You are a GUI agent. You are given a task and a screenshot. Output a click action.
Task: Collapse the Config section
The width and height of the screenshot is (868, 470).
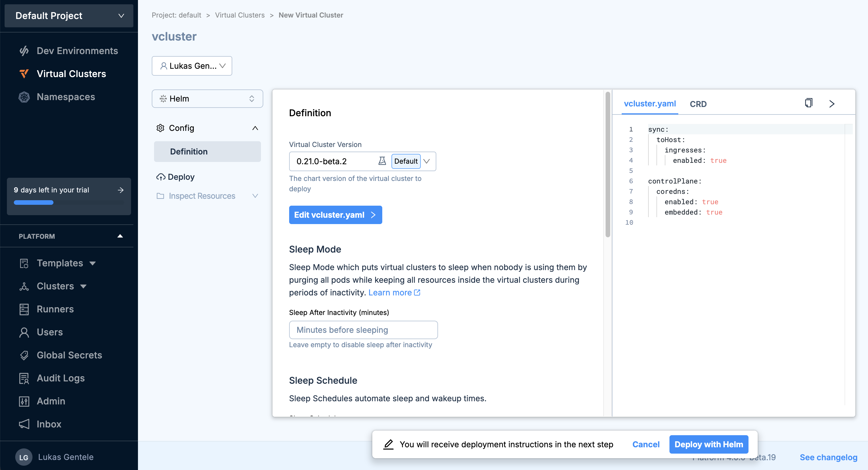point(255,128)
